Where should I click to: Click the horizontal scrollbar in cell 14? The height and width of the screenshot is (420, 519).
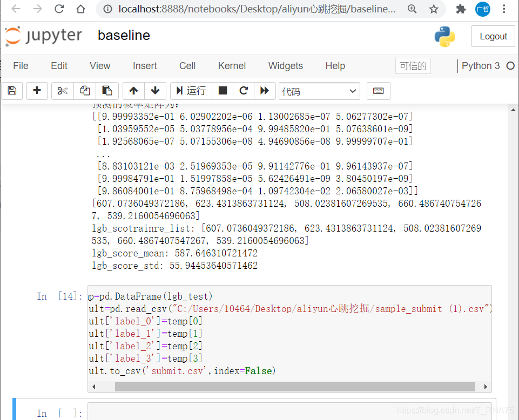coord(295,387)
